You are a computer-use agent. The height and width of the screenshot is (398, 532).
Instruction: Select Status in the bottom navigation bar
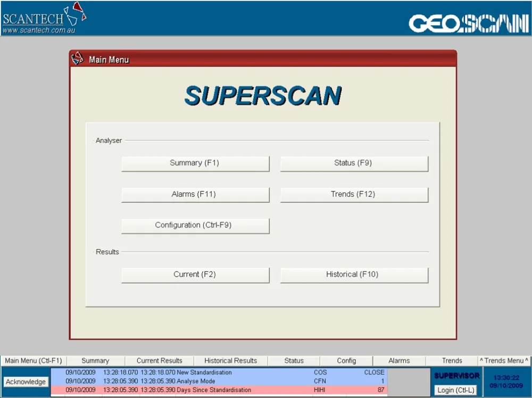pos(294,361)
